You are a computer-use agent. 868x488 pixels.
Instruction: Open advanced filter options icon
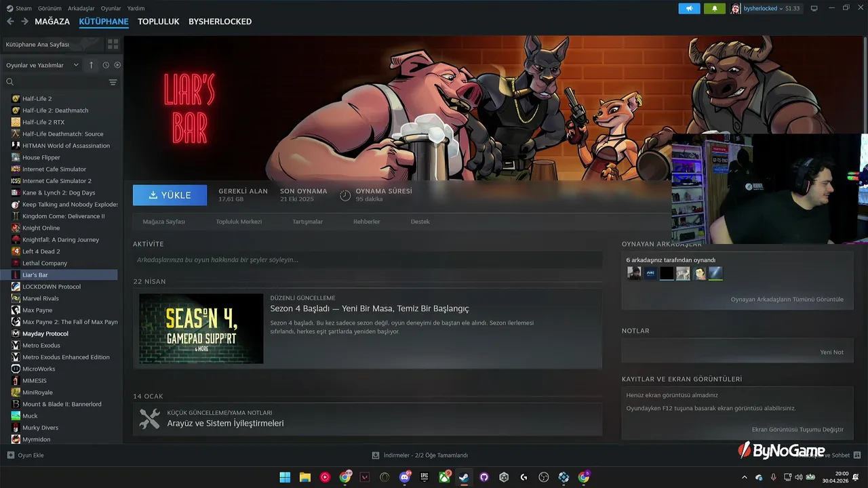click(113, 82)
